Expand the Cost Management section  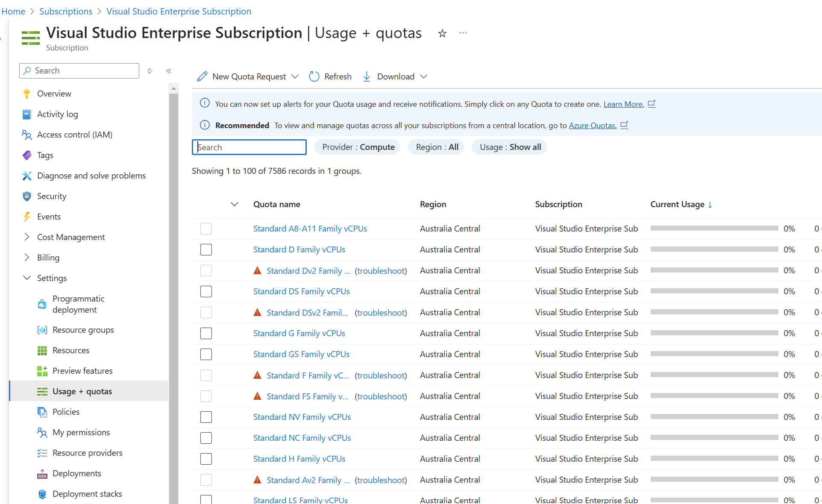(x=27, y=237)
